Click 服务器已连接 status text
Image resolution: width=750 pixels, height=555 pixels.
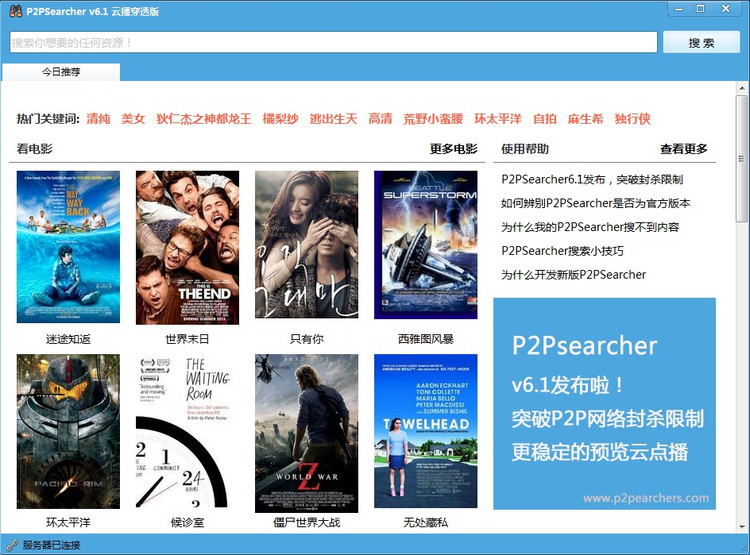click(x=52, y=545)
